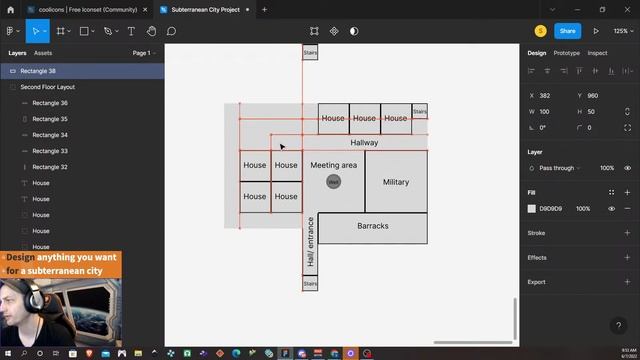This screenshot has width=640, height=360.
Task: Go to the Figma home tab icon
Action: 11,10
